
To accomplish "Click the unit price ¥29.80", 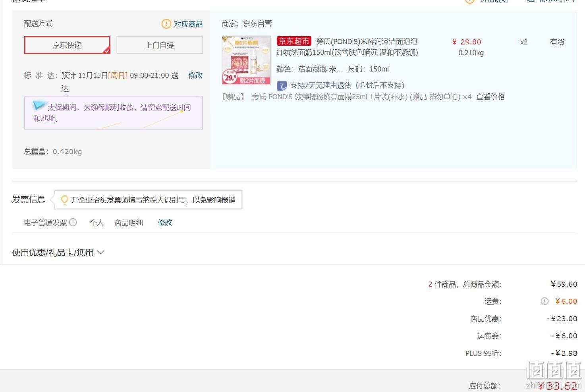I will (x=467, y=42).
